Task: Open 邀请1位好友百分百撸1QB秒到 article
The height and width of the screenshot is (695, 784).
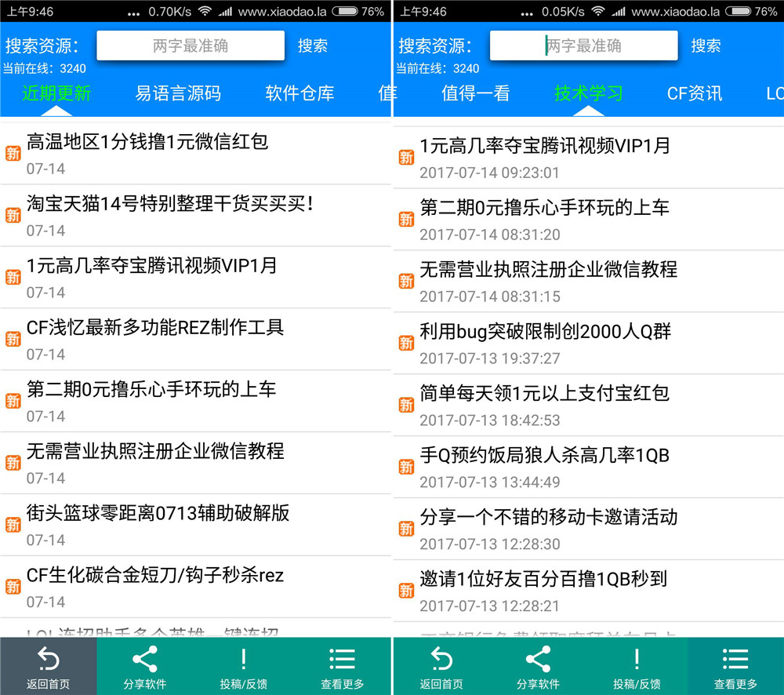Action: click(x=589, y=591)
